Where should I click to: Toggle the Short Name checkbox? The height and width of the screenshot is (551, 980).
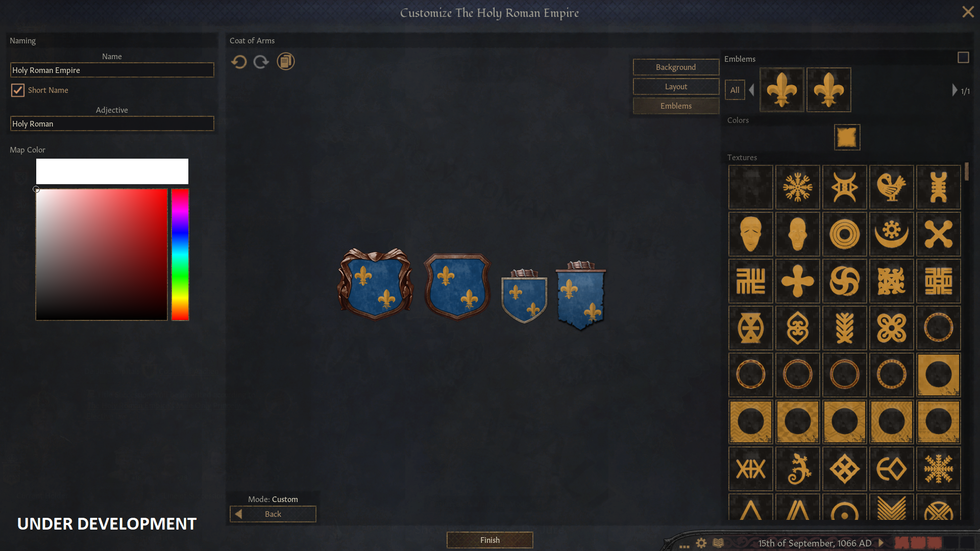[18, 90]
